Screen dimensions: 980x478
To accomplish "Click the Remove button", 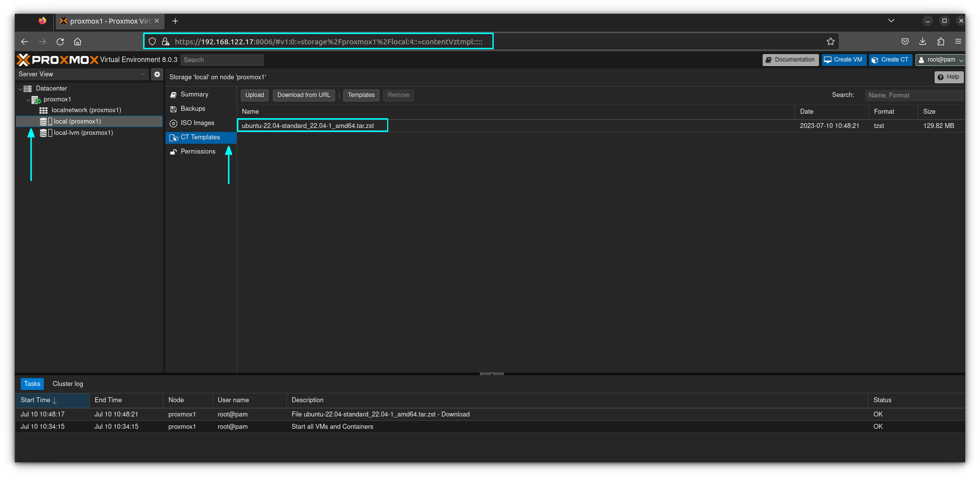I will (x=399, y=95).
